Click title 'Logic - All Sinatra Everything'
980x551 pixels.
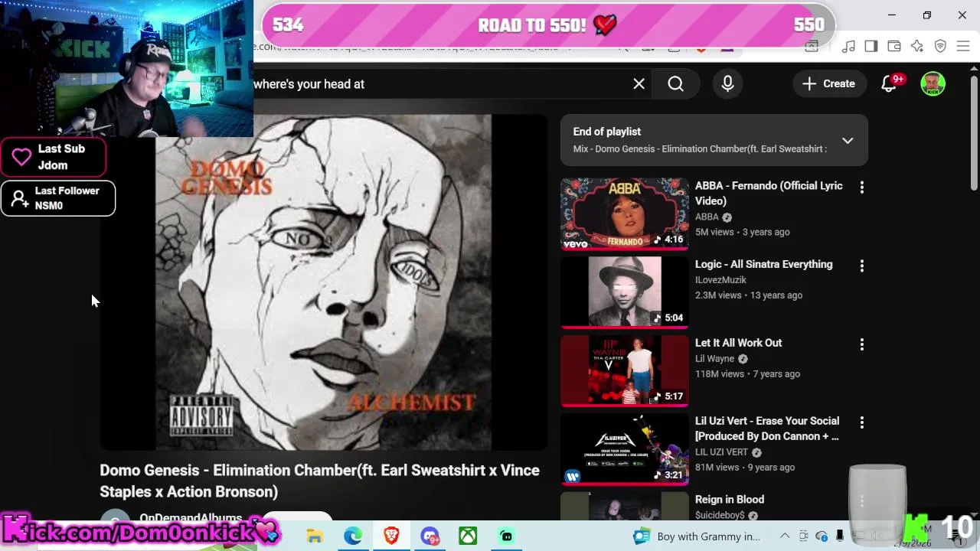point(763,265)
